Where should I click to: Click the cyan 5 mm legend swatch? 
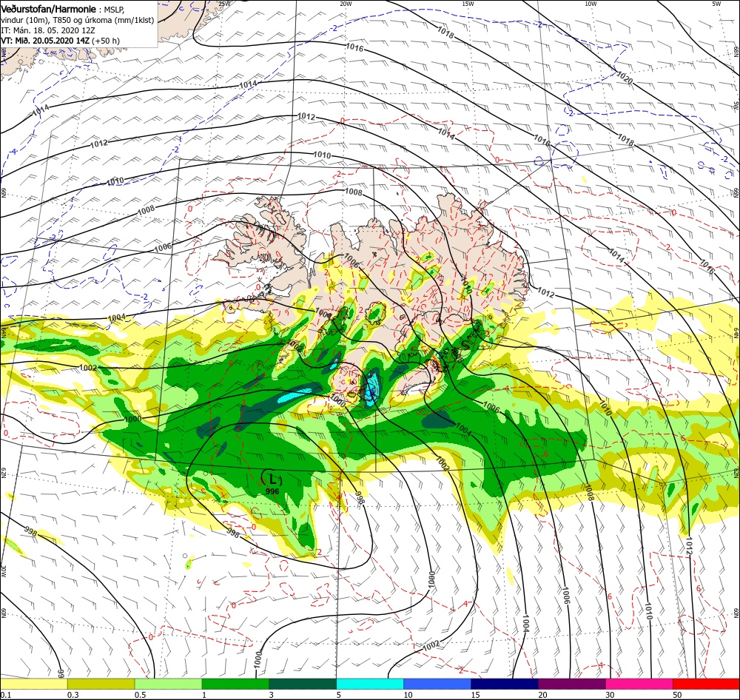point(370,684)
